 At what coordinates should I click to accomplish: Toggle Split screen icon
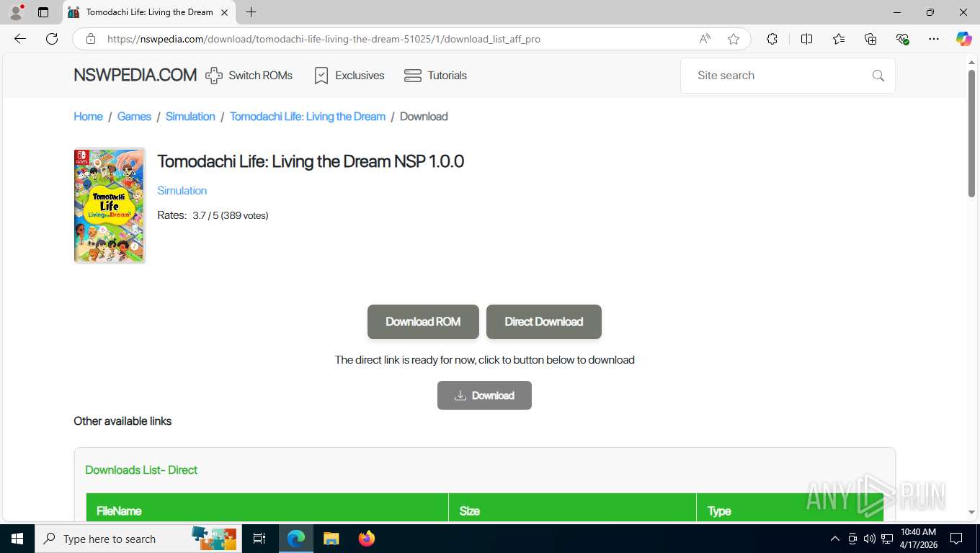click(807, 39)
